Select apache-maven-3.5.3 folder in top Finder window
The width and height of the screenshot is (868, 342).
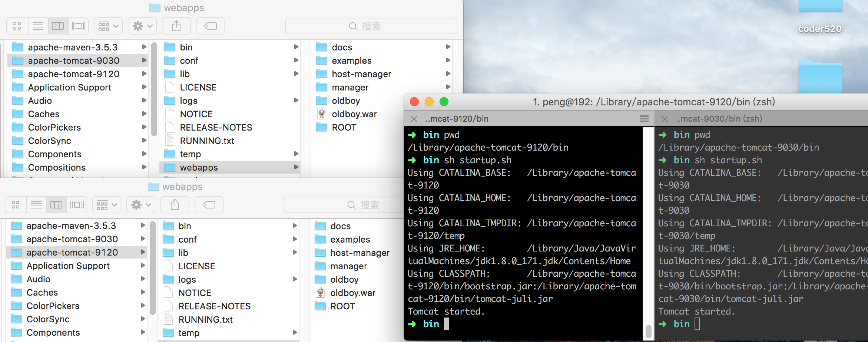tap(78, 47)
